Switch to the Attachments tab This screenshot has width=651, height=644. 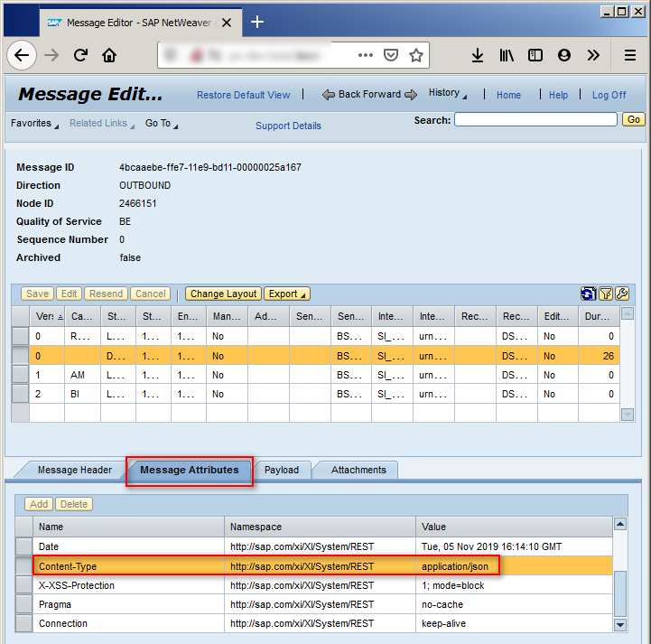pos(358,470)
